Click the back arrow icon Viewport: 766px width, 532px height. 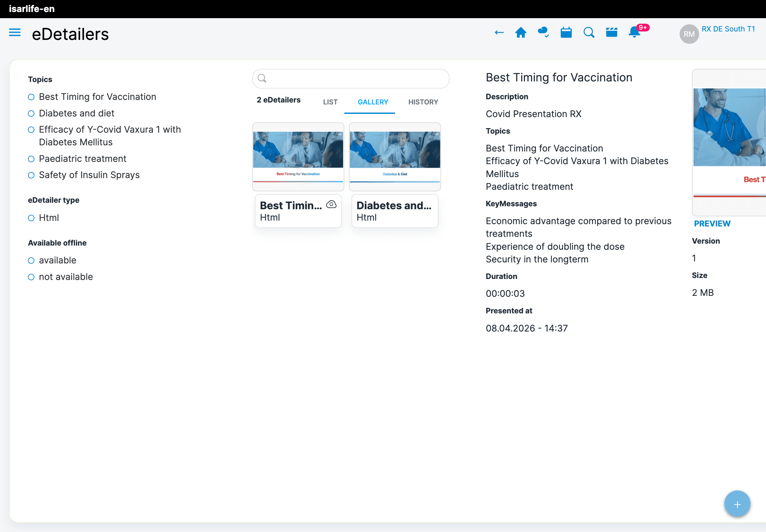tap(499, 33)
